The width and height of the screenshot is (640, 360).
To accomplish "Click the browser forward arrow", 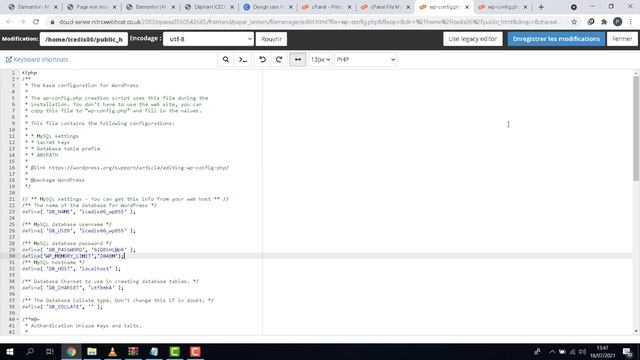I will click(x=22, y=22).
